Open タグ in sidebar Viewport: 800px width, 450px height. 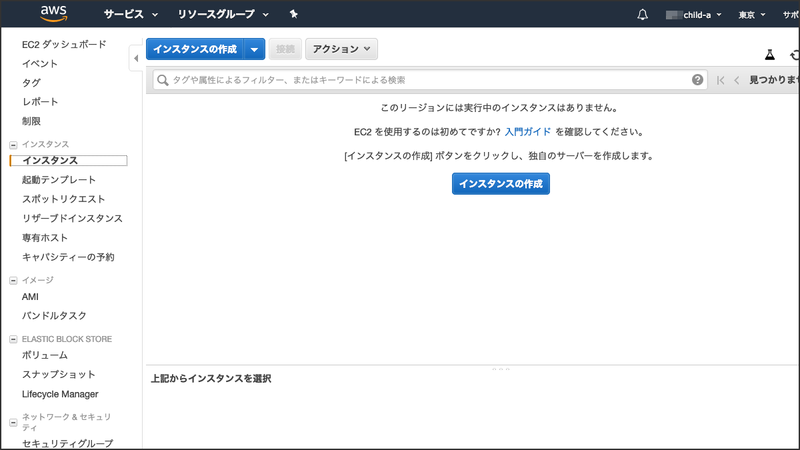(31, 83)
